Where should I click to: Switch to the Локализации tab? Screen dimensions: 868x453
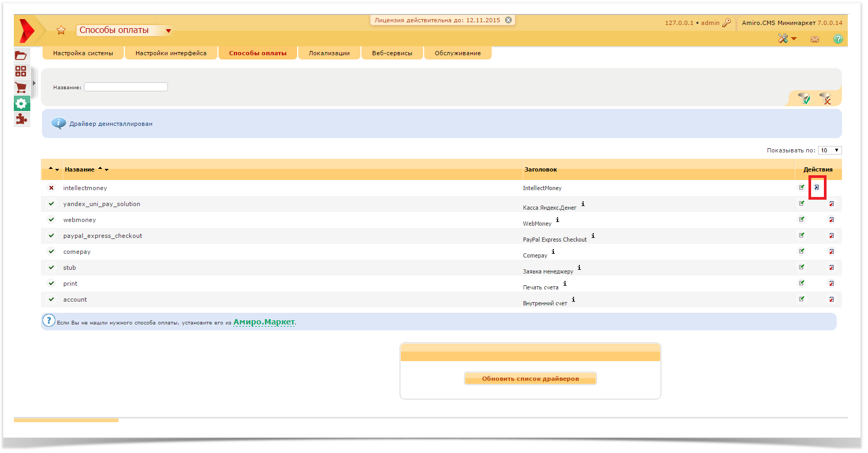(x=329, y=53)
